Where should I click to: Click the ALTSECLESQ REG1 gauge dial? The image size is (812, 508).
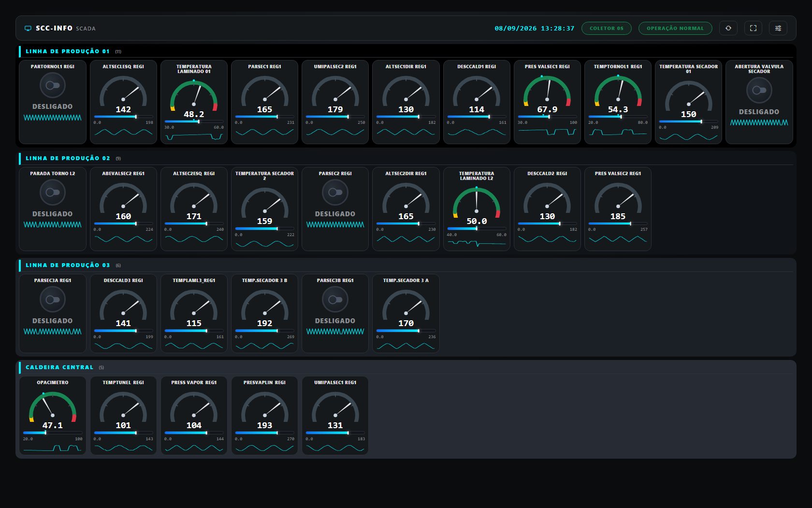123,90
